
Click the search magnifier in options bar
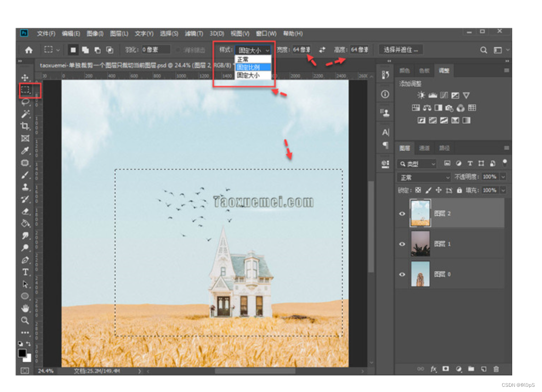click(x=483, y=50)
